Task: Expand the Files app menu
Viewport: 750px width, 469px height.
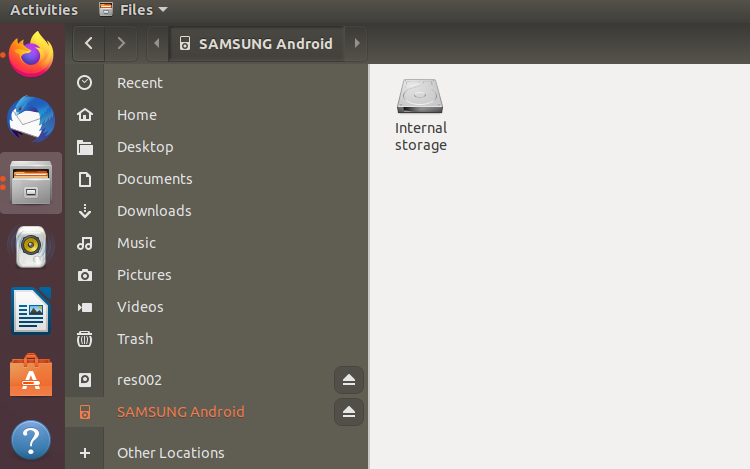Action: (134, 10)
